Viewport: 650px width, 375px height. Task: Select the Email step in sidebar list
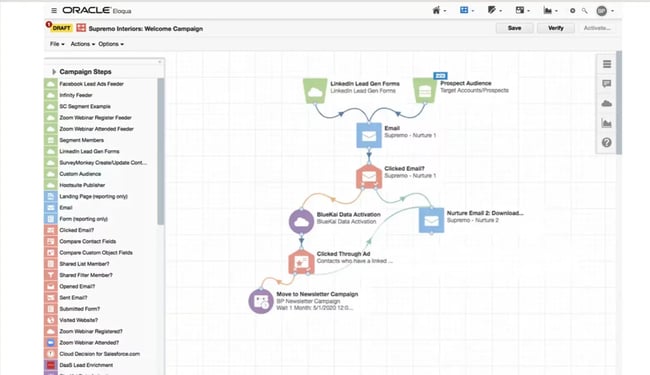100,207
